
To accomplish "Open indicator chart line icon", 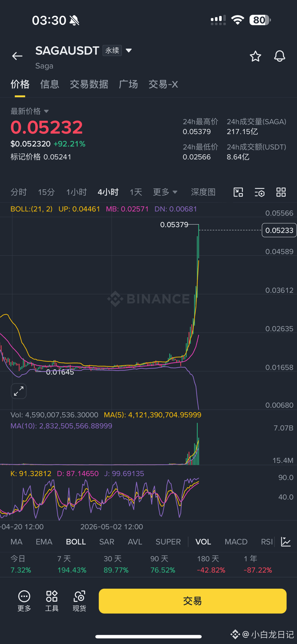I will 286,542.
